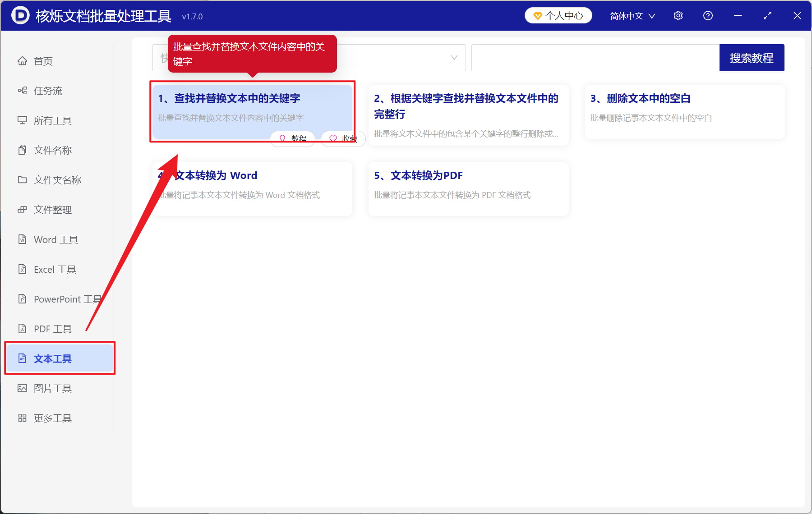812x514 pixels.
Task: Open the settings gear in the title bar
Action: point(678,15)
